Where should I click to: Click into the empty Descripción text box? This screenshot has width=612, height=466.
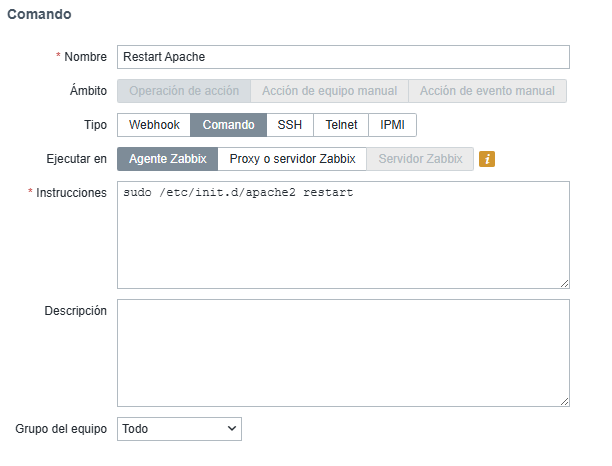coord(343,352)
